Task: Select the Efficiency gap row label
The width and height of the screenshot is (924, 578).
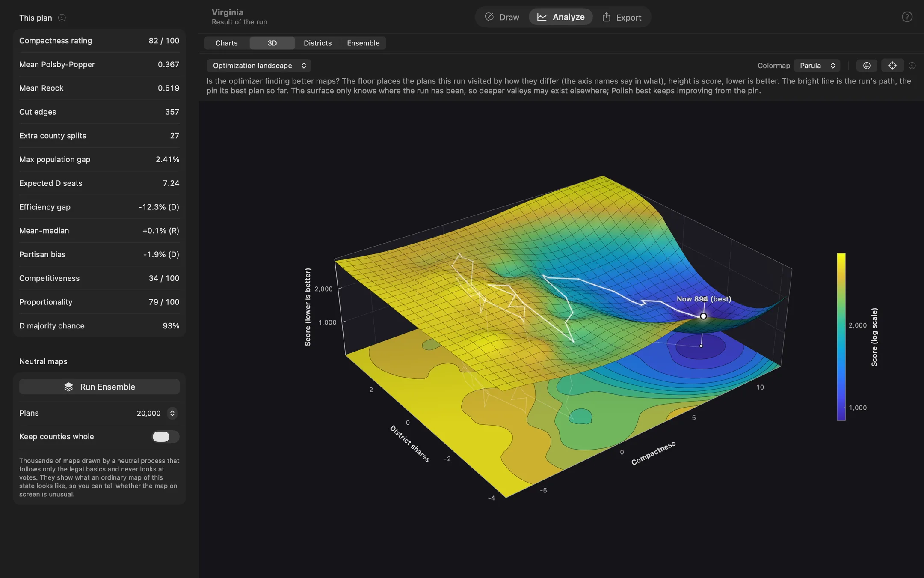Action: point(45,207)
